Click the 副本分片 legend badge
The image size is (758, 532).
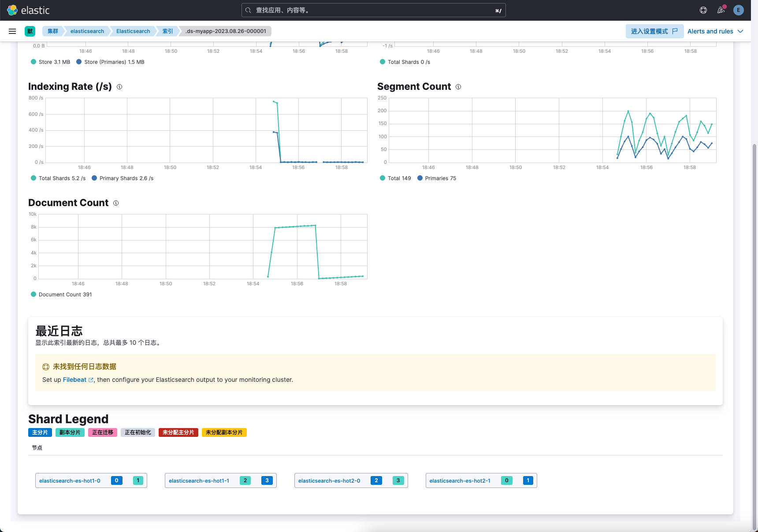70,432
